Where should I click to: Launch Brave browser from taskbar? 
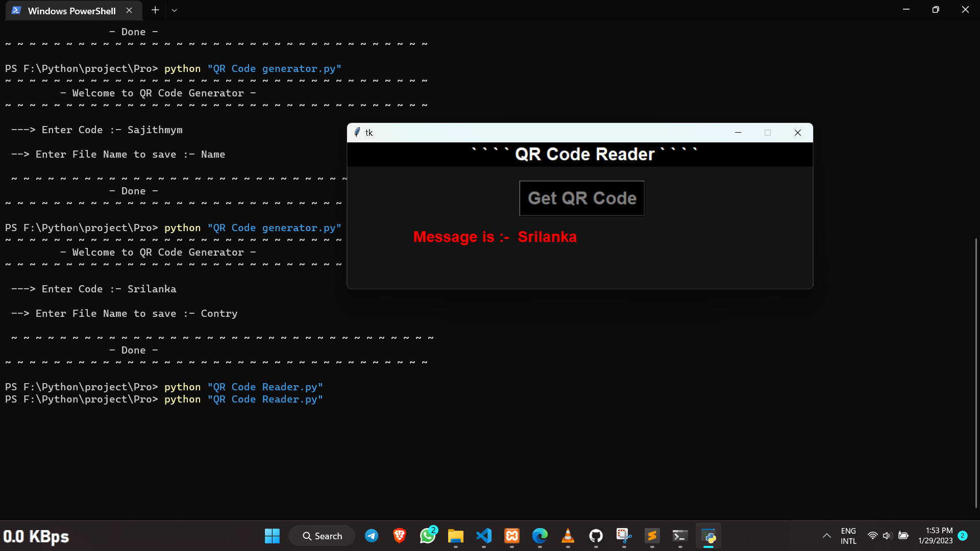click(400, 536)
